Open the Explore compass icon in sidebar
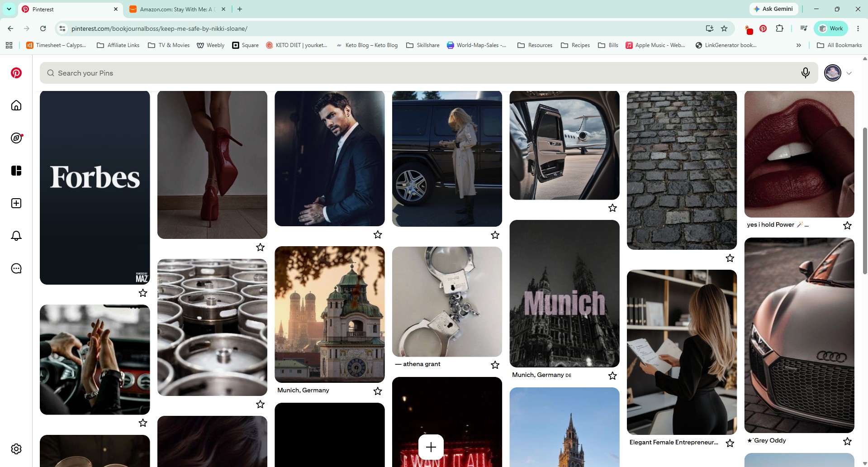 pyautogui.click(x=16, y=138)
